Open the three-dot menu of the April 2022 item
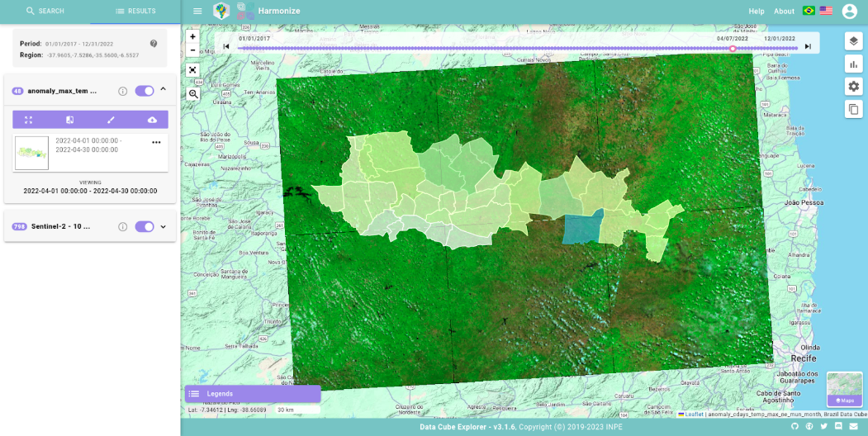The image size is (868, 436). point(156,142)
